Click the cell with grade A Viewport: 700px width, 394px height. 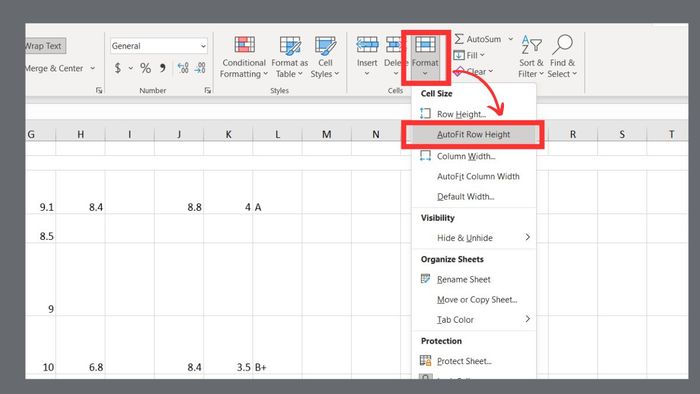pos(277,192)
